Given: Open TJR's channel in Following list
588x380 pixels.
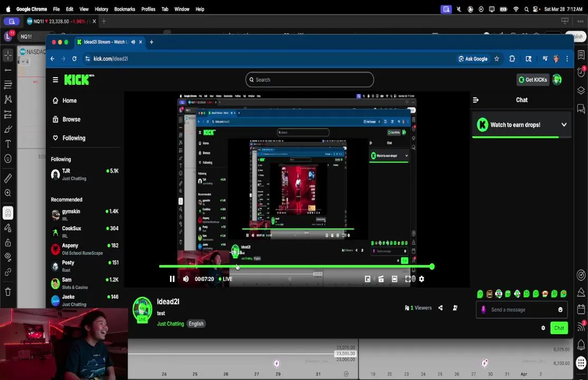Looking at the screenshot, I should (x=85, y=175).
